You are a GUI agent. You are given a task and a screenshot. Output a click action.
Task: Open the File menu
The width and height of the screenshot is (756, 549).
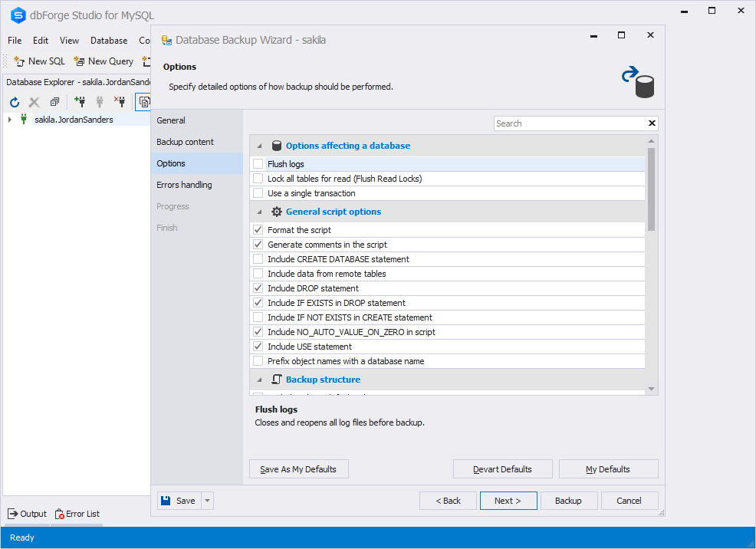15,41
